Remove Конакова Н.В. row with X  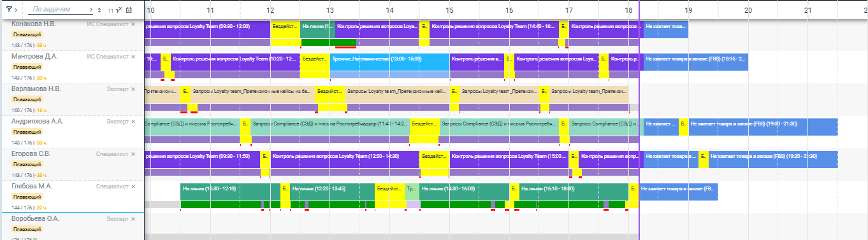(x=133, y=24)
